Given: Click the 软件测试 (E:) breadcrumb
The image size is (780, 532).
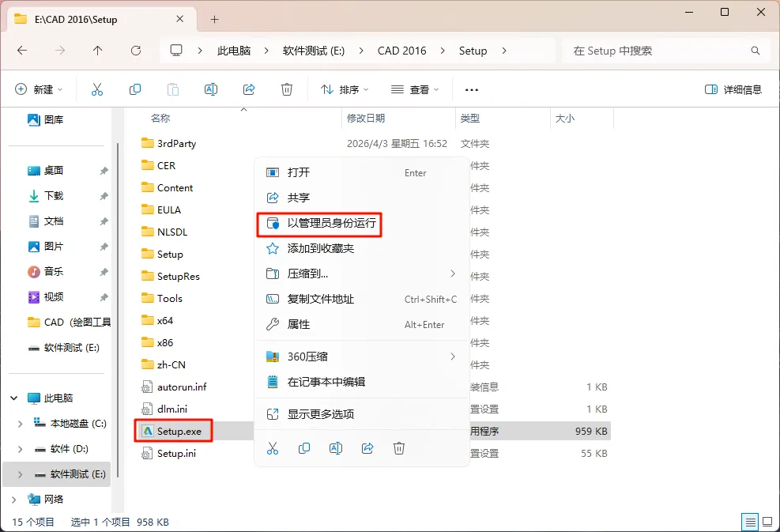Looking at the screenshot, I should click(314, 51).
